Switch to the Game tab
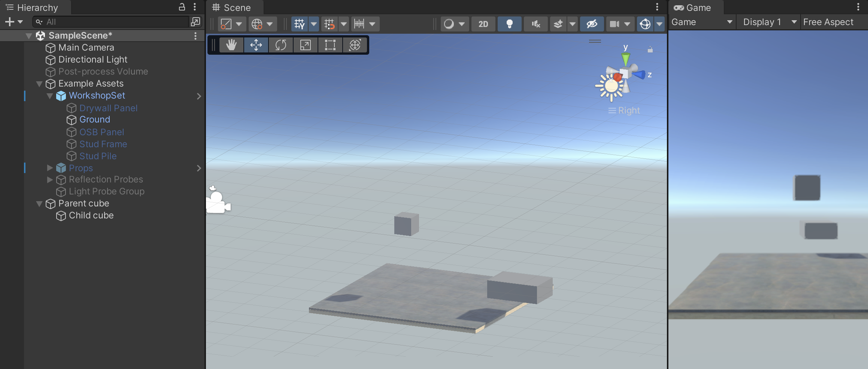 coord(695,7)
